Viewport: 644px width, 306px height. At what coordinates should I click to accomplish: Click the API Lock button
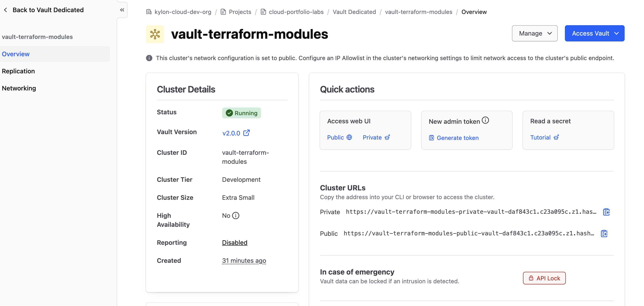[x=544, y=278]
